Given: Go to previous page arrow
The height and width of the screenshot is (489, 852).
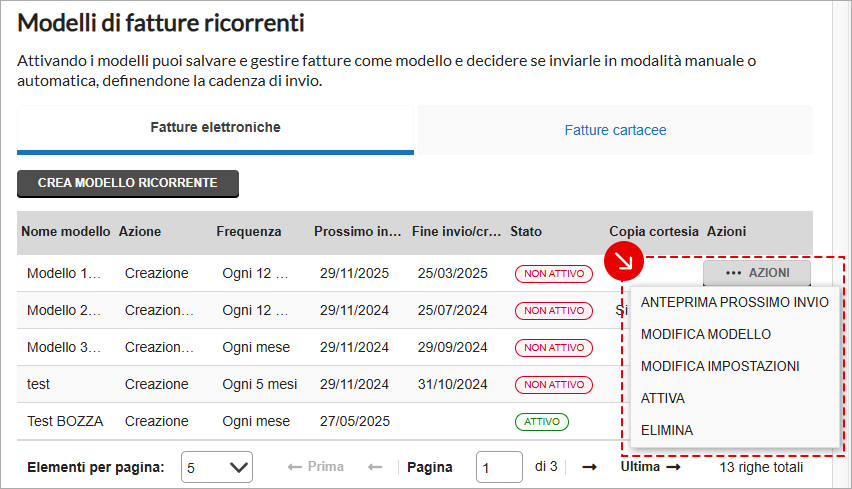Looking at the screenshot, I should click(375, 467).
